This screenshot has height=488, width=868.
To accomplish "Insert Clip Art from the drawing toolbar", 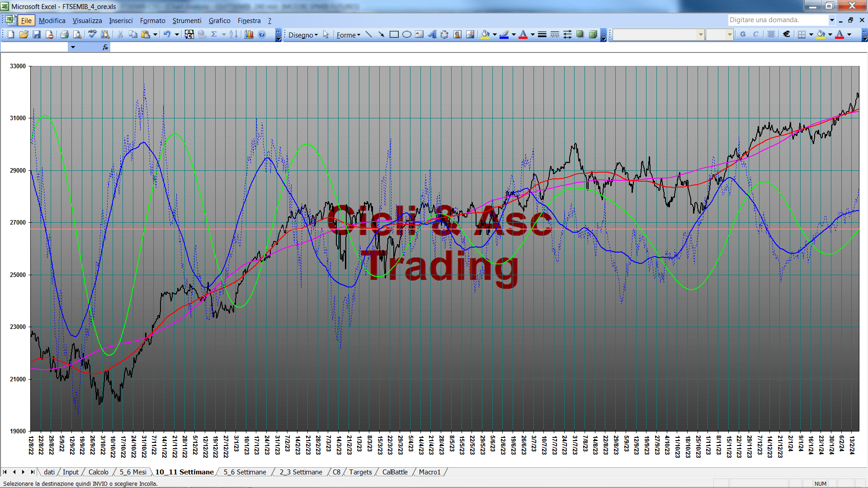I will [458, 34].
